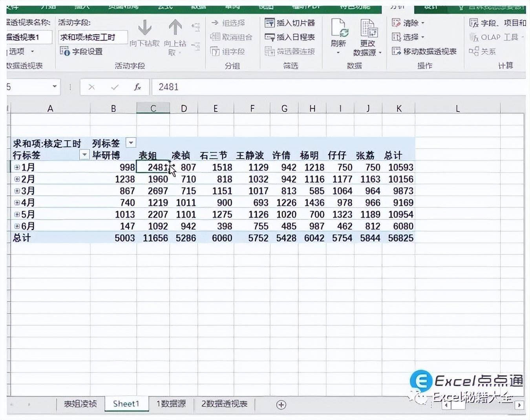Screen dimensions: 530x420
Task: Click the active field box 求和项:核定工时
Action: (93, 37)
